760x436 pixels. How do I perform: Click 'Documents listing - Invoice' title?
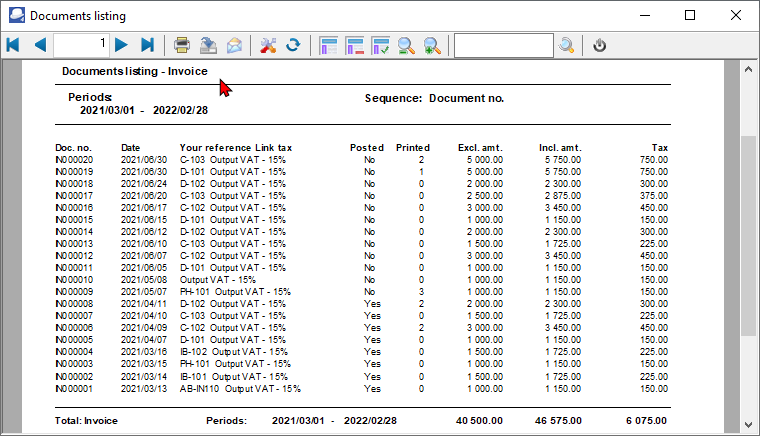tap(135, 71)
